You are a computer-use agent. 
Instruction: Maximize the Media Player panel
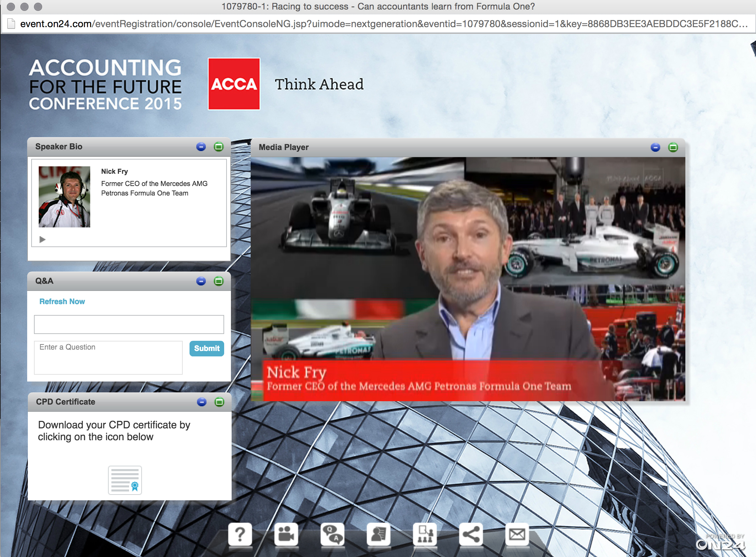673,147
